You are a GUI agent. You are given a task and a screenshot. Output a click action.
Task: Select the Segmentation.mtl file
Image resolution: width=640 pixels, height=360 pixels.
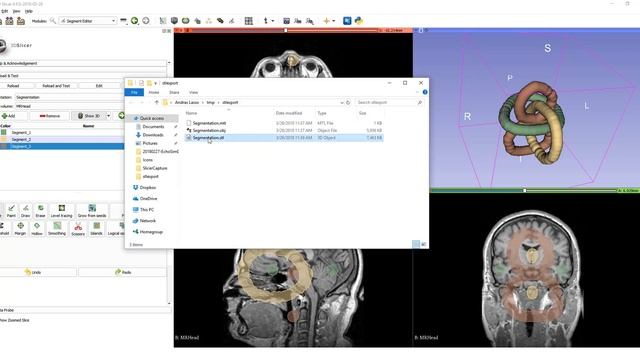(284, 123)
